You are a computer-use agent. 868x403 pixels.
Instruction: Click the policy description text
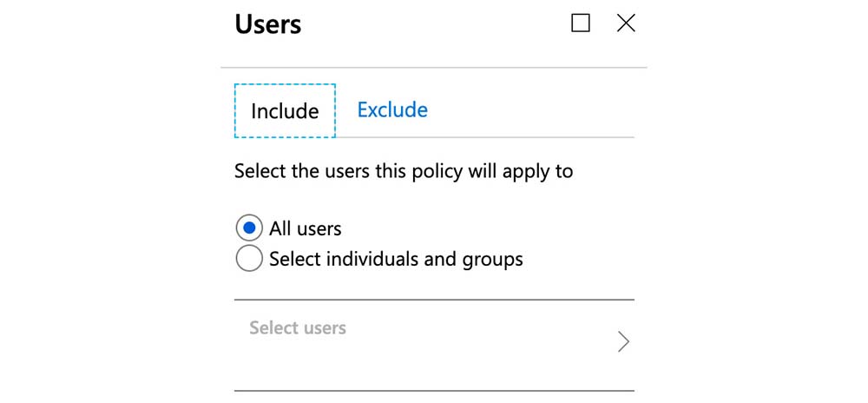click(x=404, y=171)
